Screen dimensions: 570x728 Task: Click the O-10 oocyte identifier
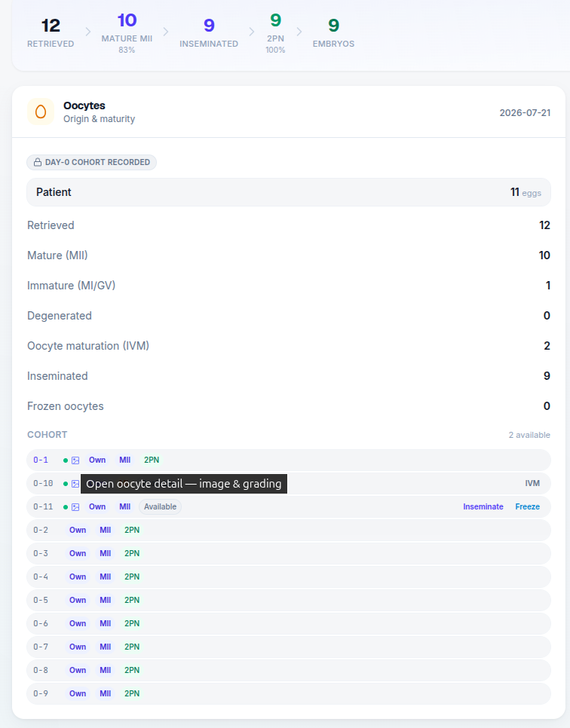click(43, 483)
